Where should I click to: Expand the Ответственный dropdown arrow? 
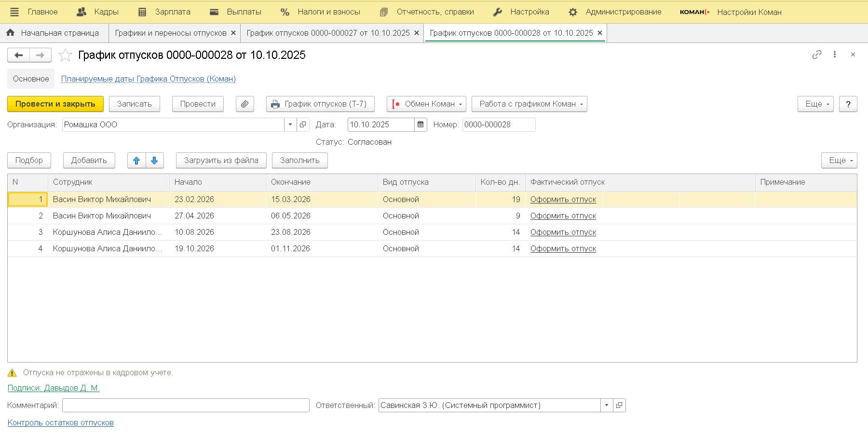(x=607, y=406)
